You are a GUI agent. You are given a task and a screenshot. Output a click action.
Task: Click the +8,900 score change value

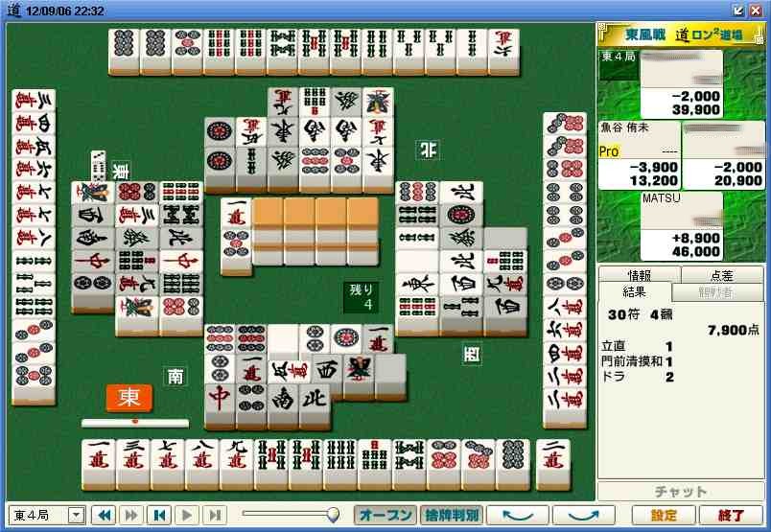[x=695, y=238]
